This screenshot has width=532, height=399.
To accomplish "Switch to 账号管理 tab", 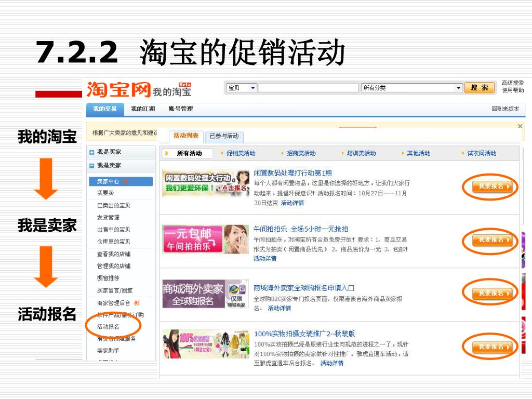I will point(180,109).
